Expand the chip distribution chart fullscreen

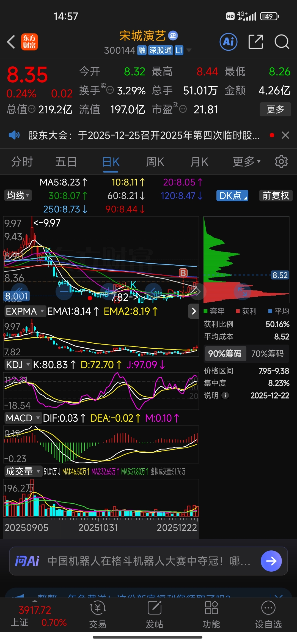click(x=242, y=292)
